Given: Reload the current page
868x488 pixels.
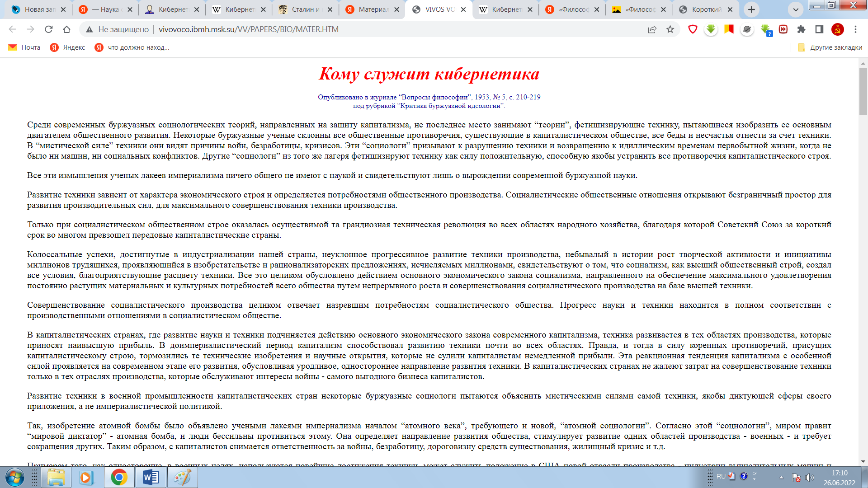Looking at the screenshot, I should (48, 29).
